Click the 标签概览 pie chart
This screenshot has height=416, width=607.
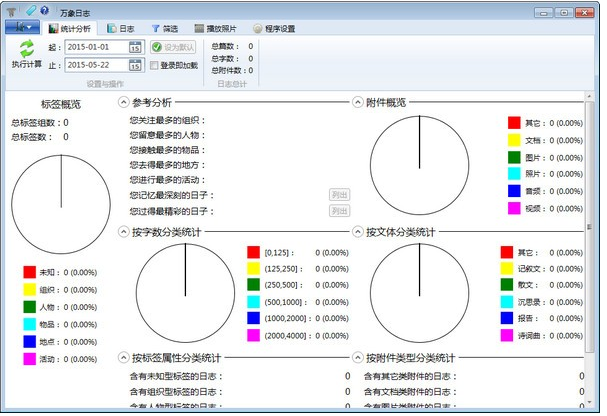coord(61,204)
